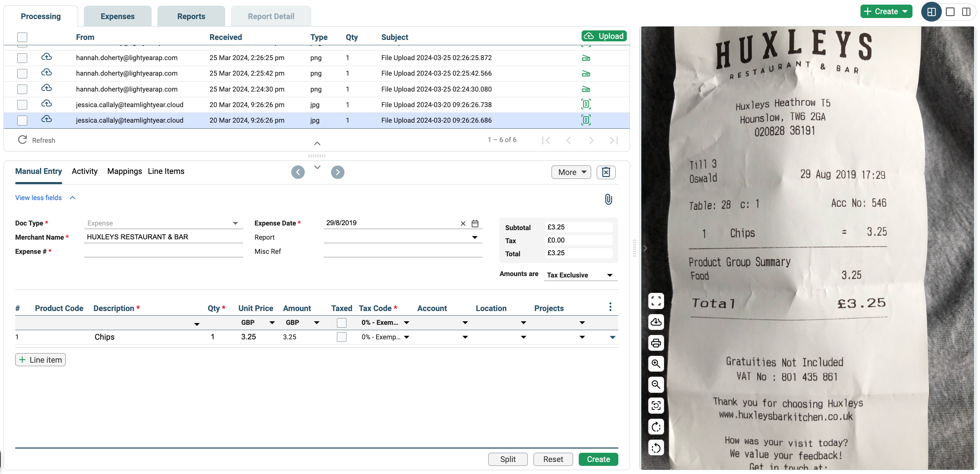Screen dimensions: 980x474
Task: Click the Merchant Name input field
Action: 163,237
